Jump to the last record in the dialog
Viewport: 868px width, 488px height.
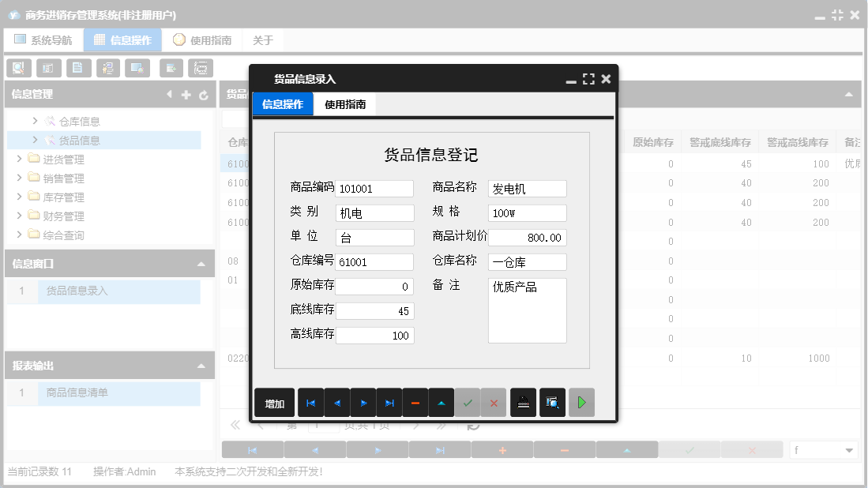[389, 403]
